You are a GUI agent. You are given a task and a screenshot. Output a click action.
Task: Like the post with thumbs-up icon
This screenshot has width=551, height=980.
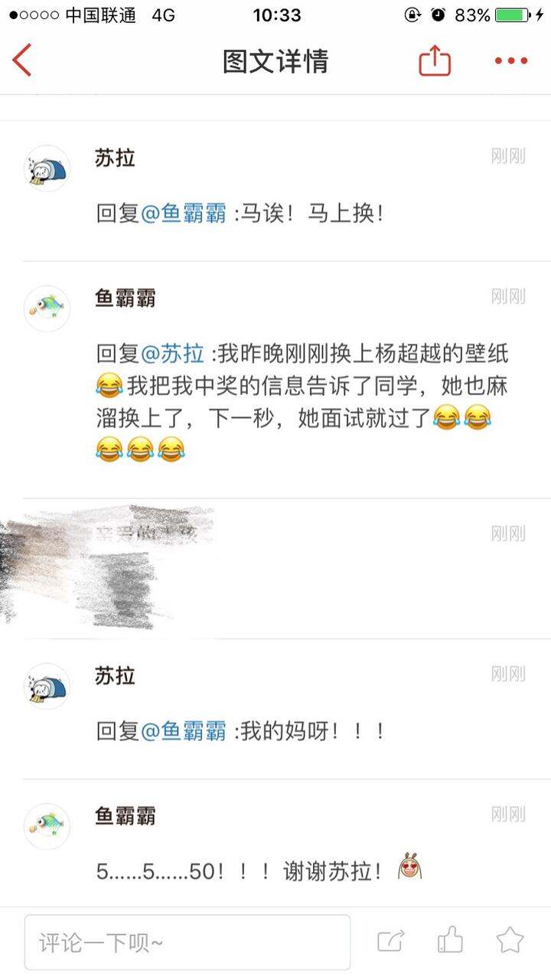(450, 940)
